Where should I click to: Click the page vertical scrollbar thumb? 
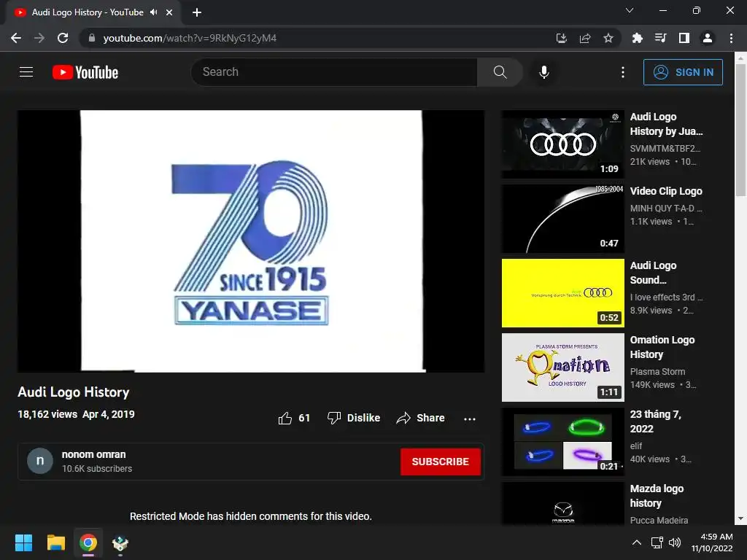coord(740,130)
